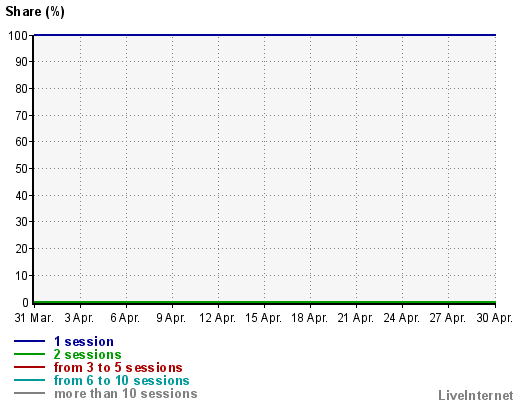Viewport: 520px width, 405px height.
Task: Select 'more than 10 sessions' legend label
Action: point(126,394)
